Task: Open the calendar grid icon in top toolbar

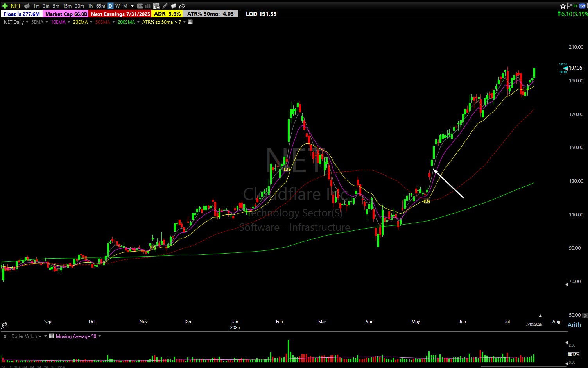Action: pos(156,6)
